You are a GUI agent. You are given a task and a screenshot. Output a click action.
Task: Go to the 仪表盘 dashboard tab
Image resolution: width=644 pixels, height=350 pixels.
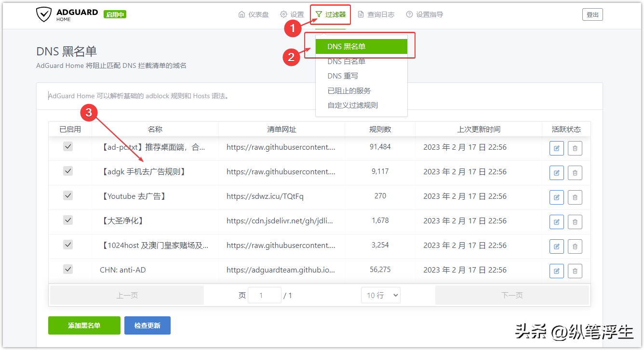point(254,14)
